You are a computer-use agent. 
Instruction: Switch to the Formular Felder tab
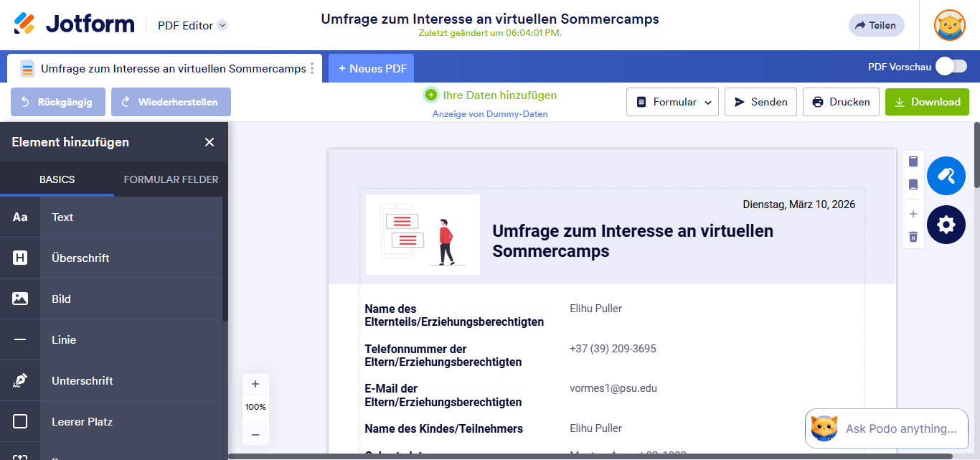click(x=171, y=179)
